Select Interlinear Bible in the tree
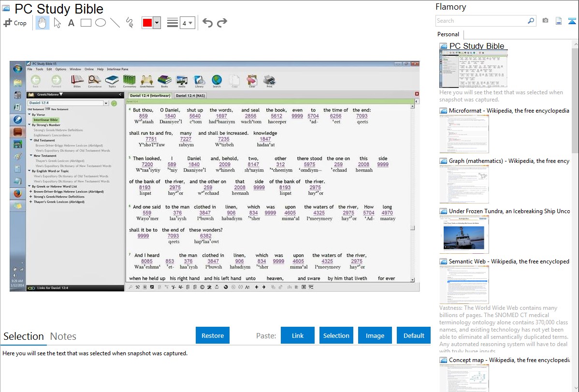Viewport: 579px width, 392px height. click(x=46, y=120)
